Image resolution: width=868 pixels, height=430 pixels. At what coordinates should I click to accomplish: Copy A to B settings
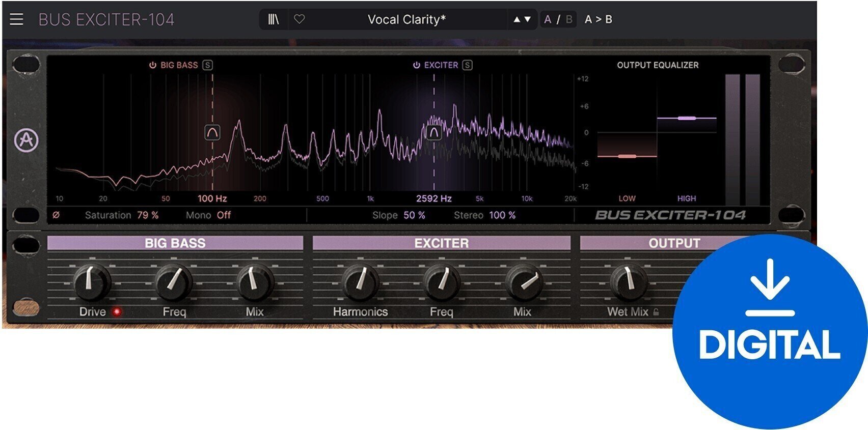[x=599, y=19]
